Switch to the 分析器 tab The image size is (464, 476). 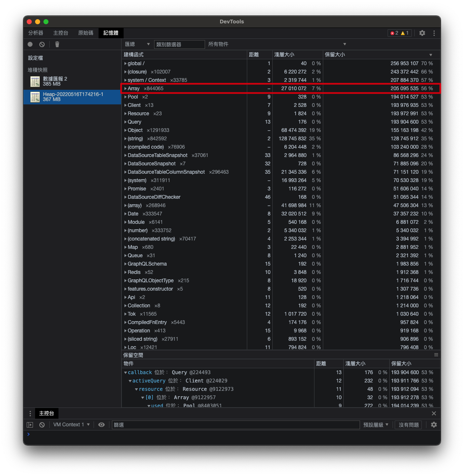pos(36,33)
